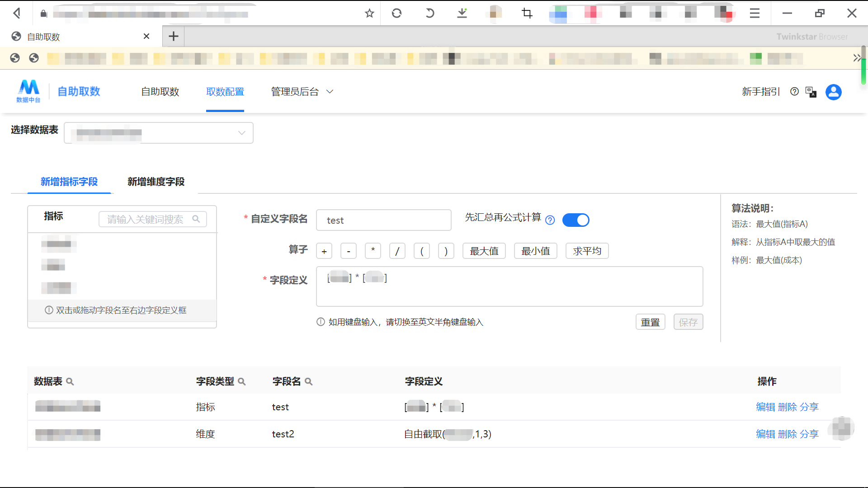868x488 pixels.
Task: Insert the left parenthesis operator
Action: [x=422, y=251]
